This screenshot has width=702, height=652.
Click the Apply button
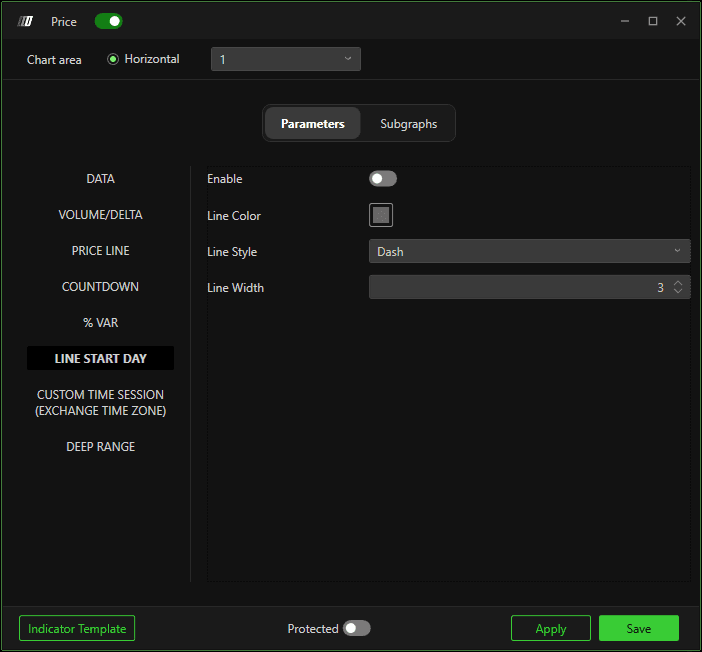pyautogui.click(x=551, y=628)
